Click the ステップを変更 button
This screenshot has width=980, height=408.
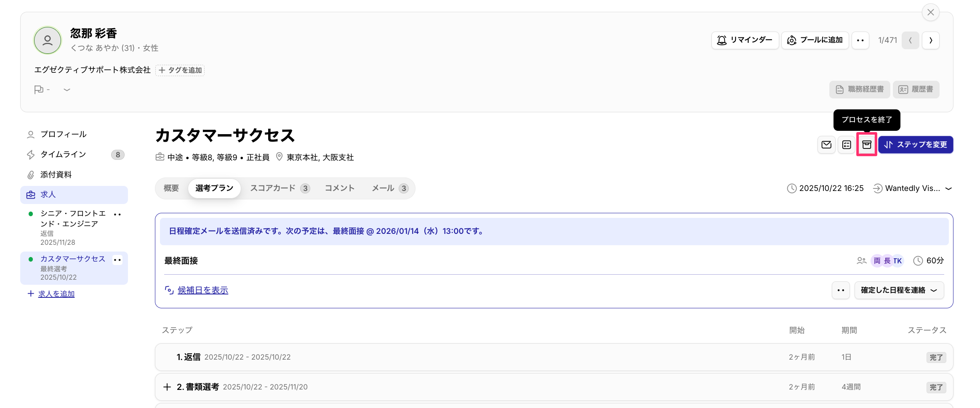tap(915, 145)
